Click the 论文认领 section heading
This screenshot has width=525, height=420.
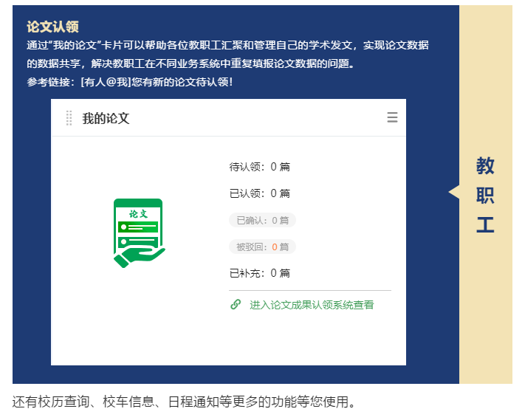pyautogui.click(x=52, y=27)
